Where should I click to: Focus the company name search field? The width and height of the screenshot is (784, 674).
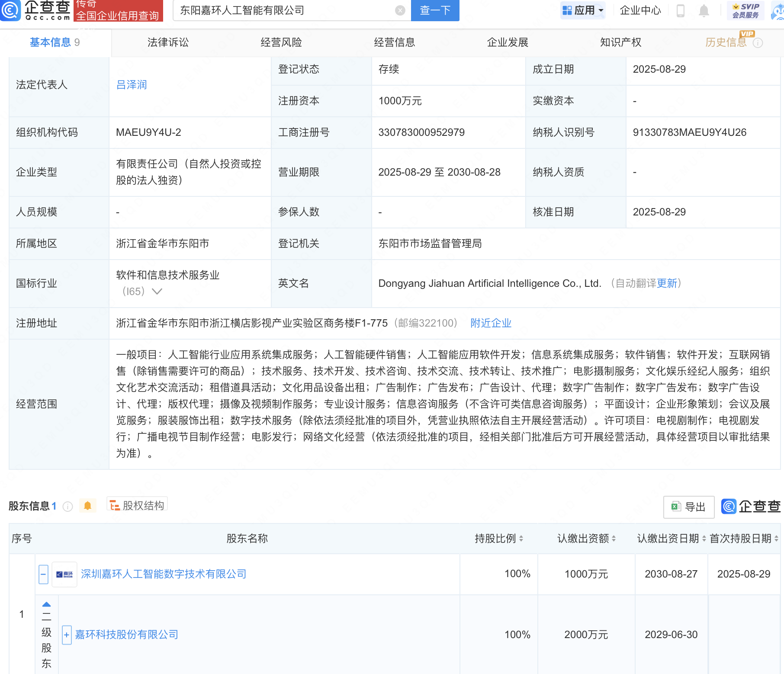coord(286,10)
